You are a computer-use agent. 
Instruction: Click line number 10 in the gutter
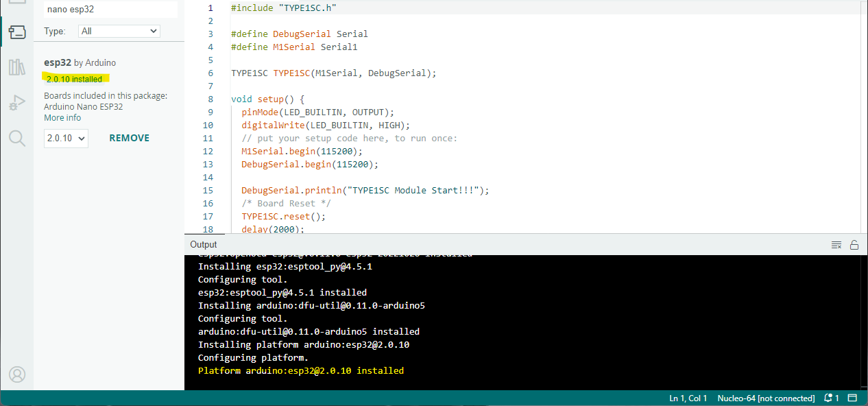click(208, 125)
